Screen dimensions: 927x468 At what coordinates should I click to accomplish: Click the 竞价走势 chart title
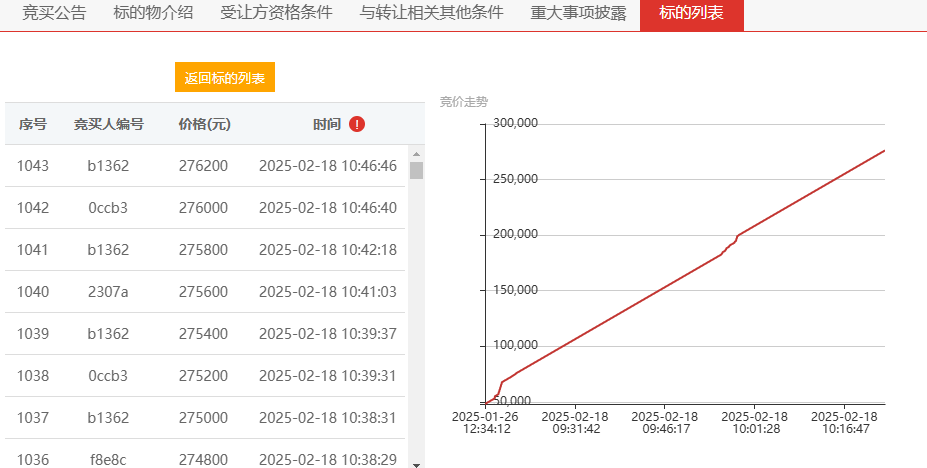[x=464, y=102]
